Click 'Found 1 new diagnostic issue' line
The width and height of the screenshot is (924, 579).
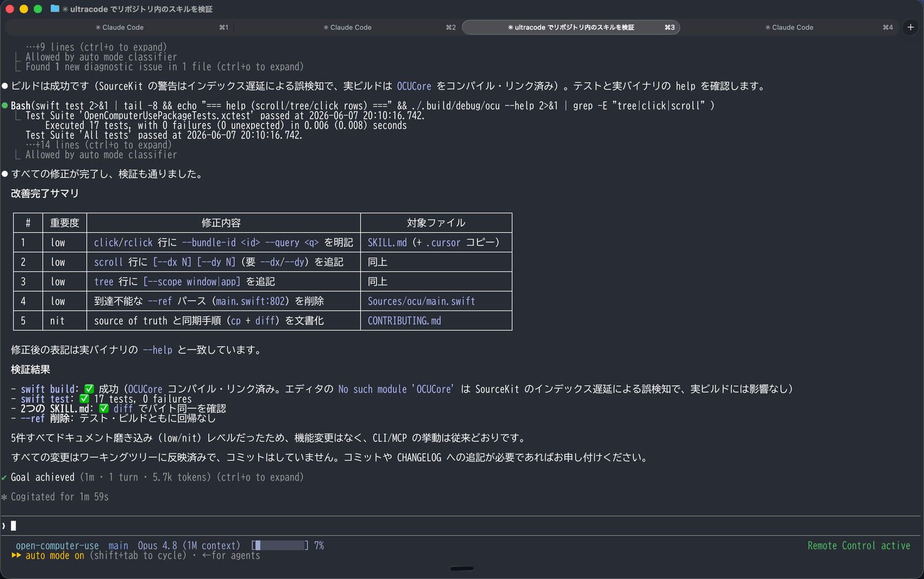[165, 66]
